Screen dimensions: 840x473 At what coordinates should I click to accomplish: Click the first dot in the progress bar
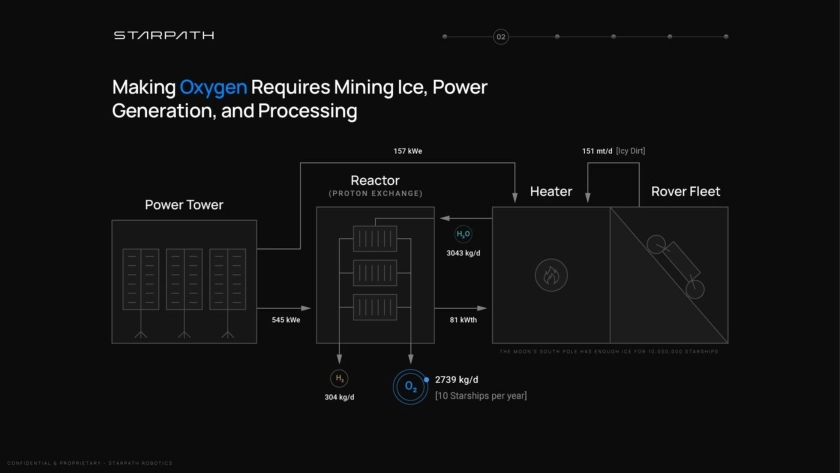[x=445, y=37]
